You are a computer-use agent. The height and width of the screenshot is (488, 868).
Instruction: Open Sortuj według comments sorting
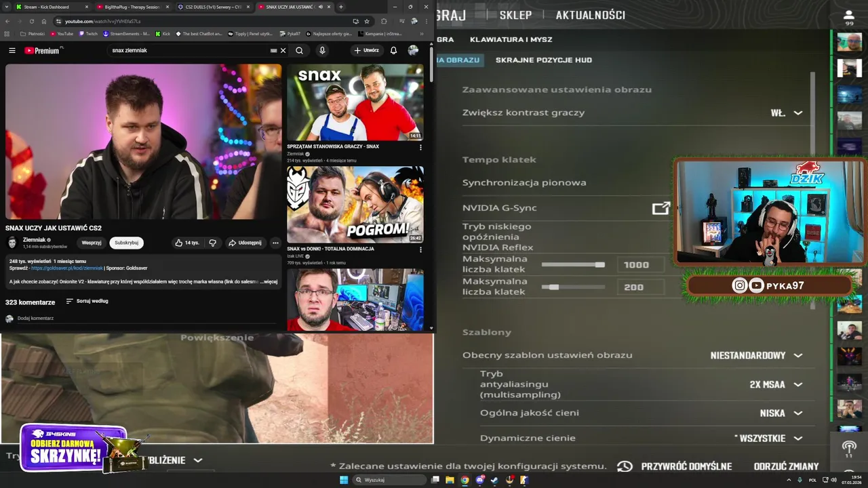pos(87,301)
